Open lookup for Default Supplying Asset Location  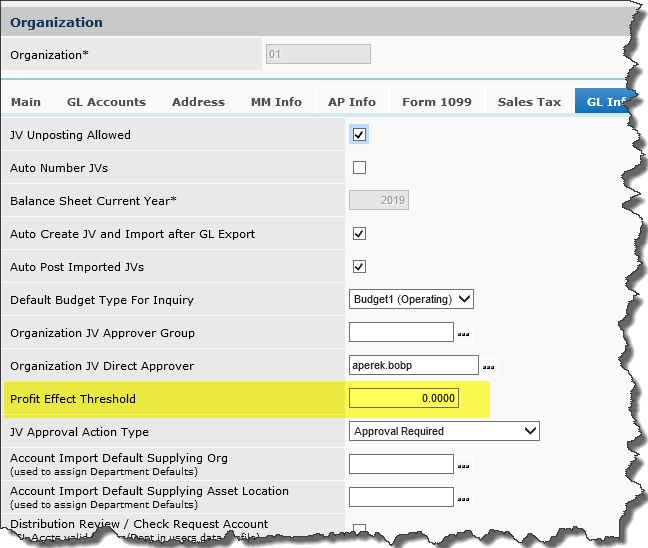(x=463, y=498)
